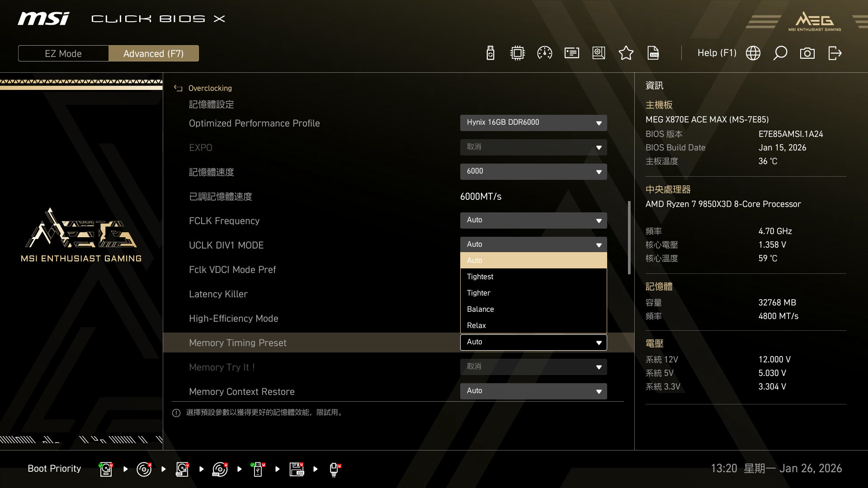Click the CPU chip icon in toolbar
This screenshot has width=868, height=488.
(x=517, y=53)
